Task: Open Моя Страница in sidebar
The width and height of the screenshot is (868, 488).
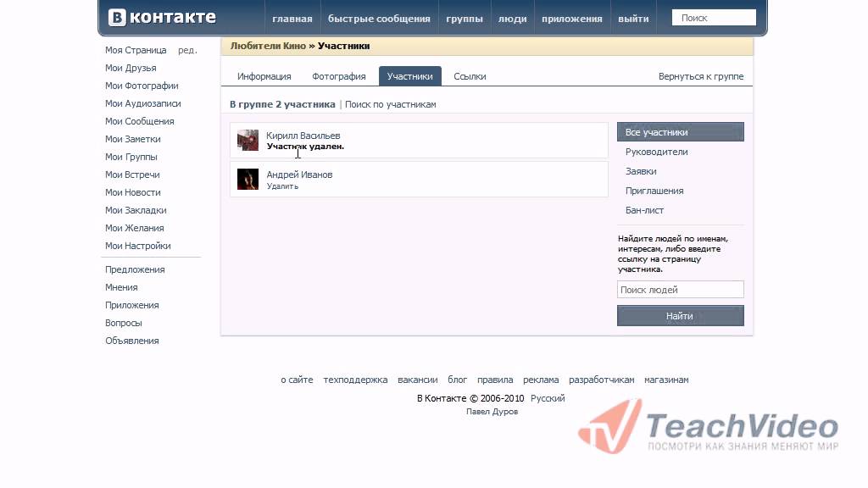Action: (136, 50)
